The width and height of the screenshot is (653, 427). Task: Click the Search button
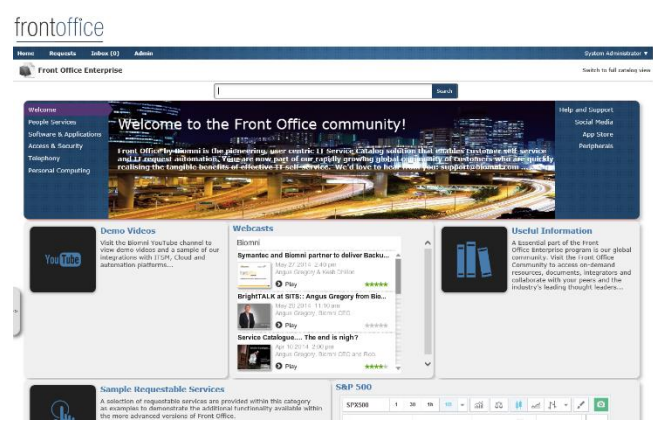(444, 91)
